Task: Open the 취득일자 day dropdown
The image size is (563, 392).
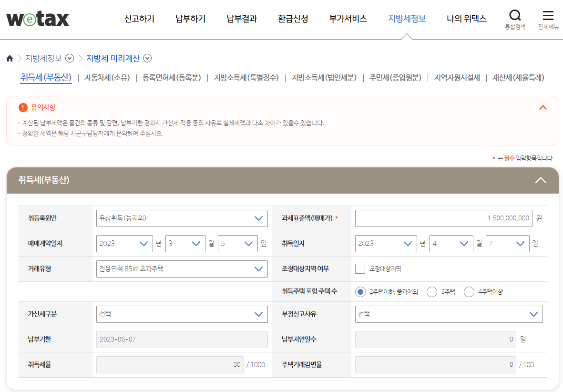Action: (507, 244)
